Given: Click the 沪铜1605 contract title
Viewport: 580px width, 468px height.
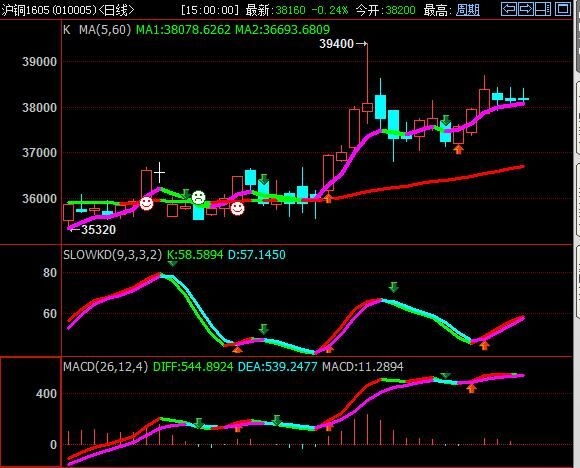Looking at the screenshot, I should [x=25, y=10].
